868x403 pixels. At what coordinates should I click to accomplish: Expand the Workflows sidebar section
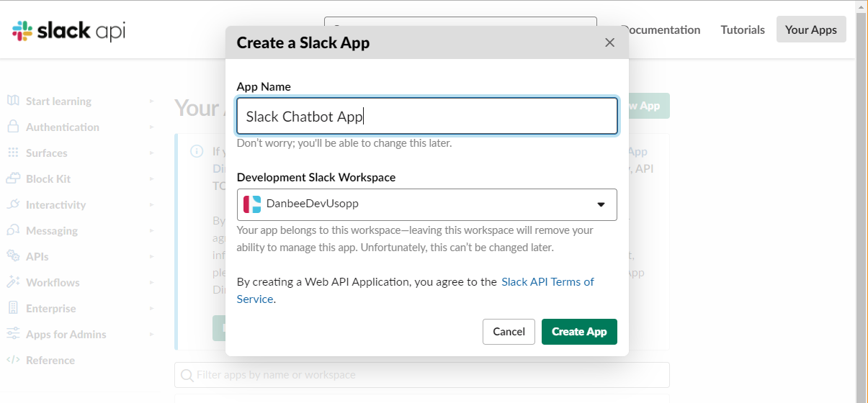[152, 283]
